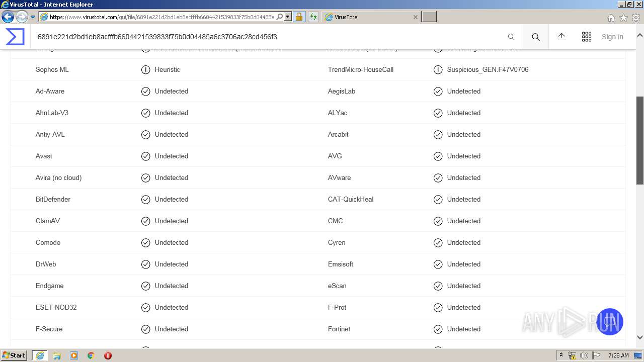
Task: Click the security lock icon in address bar
Action: [299, 17]
